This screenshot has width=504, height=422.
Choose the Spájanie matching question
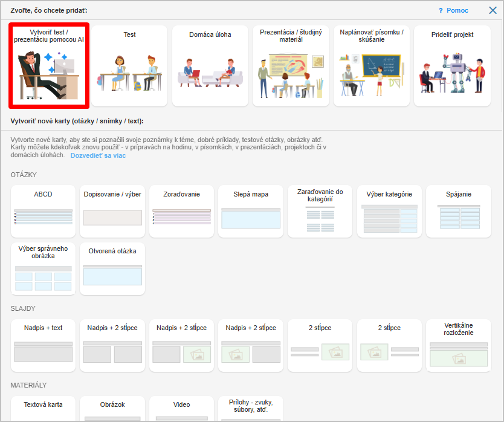coord(458,211)
